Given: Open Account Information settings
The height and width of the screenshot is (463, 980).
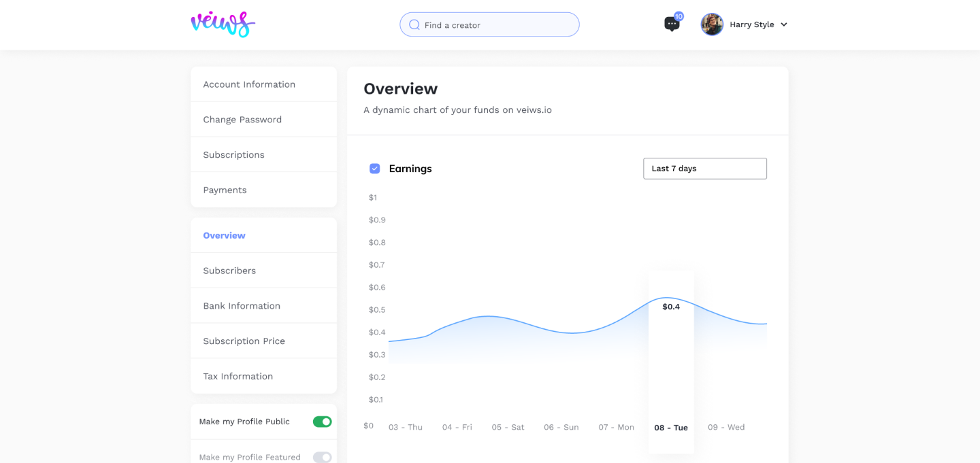Looking at the screenshot, I should (263, 84).
